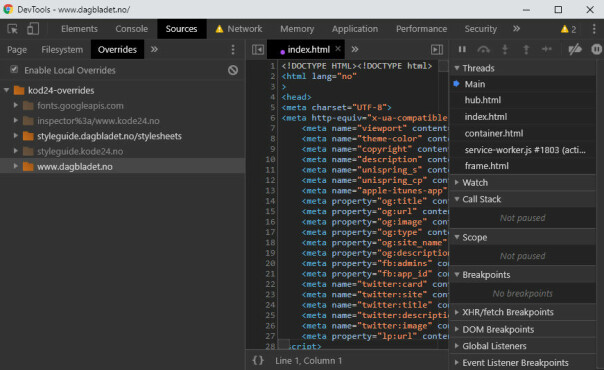The image size is (604, 370).
Task: Click the step over next function icon
Action: coord(483,49)
